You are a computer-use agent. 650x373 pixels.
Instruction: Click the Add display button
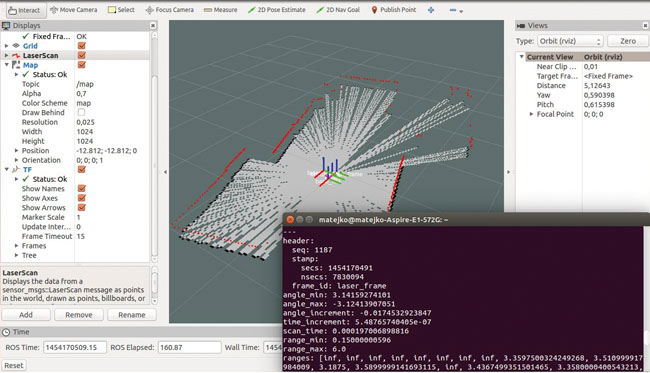click(x=26, y=315)
